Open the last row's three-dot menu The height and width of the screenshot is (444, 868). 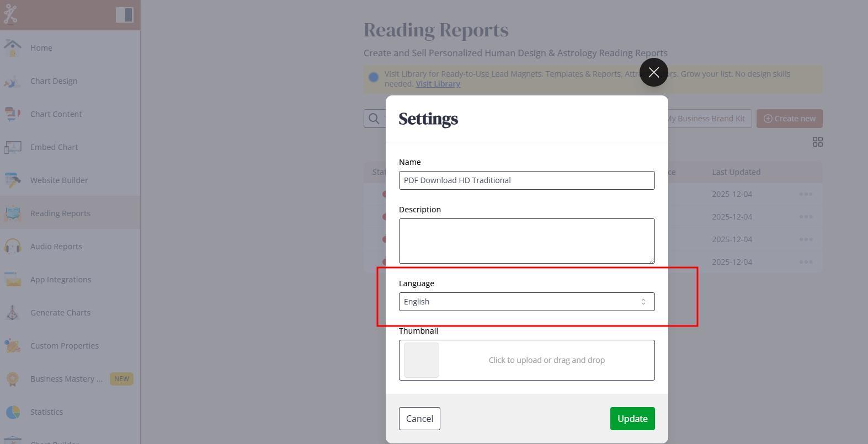pyautogui.click(x=806, y=262)
